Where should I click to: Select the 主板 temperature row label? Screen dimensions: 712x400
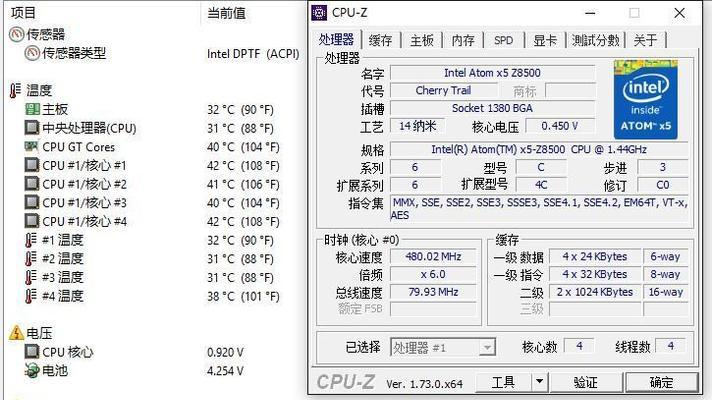click(55, 109)
